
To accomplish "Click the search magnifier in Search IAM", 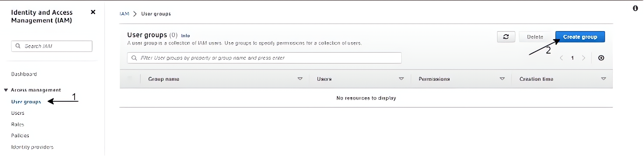I will [x=18, y=46].
